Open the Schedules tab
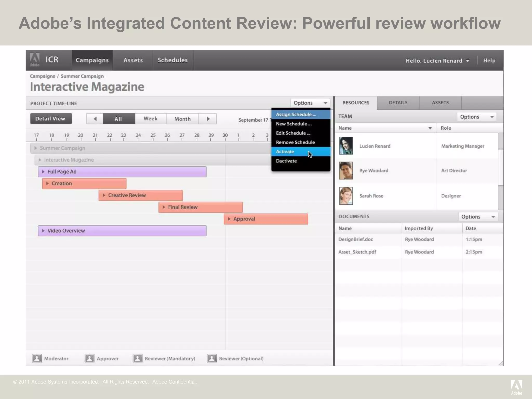 tap(173, 60)
